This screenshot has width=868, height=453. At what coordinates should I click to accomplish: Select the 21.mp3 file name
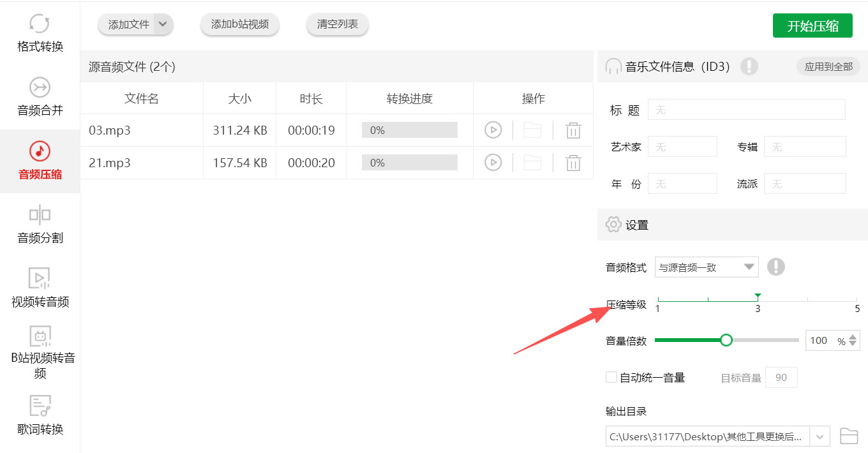point(110,163)
